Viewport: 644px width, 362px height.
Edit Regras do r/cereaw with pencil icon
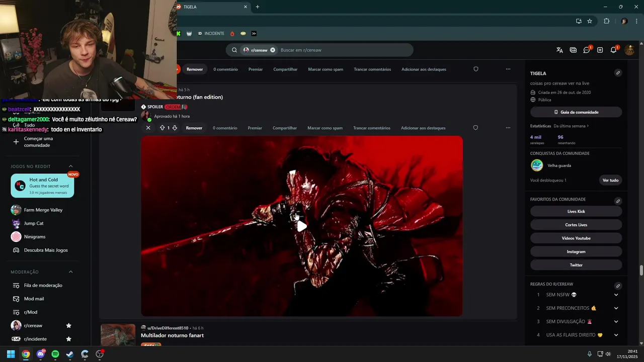pyautogui.click(x=618, y=286)
